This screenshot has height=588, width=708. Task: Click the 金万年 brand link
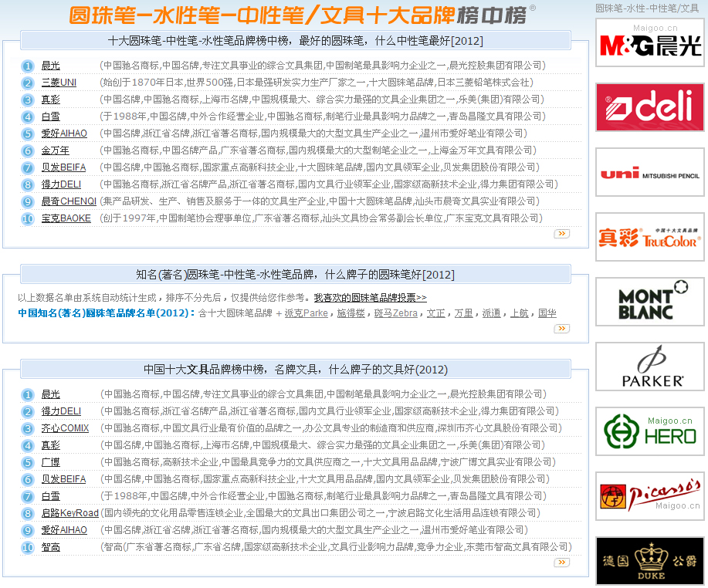click(x=55, y=150)
